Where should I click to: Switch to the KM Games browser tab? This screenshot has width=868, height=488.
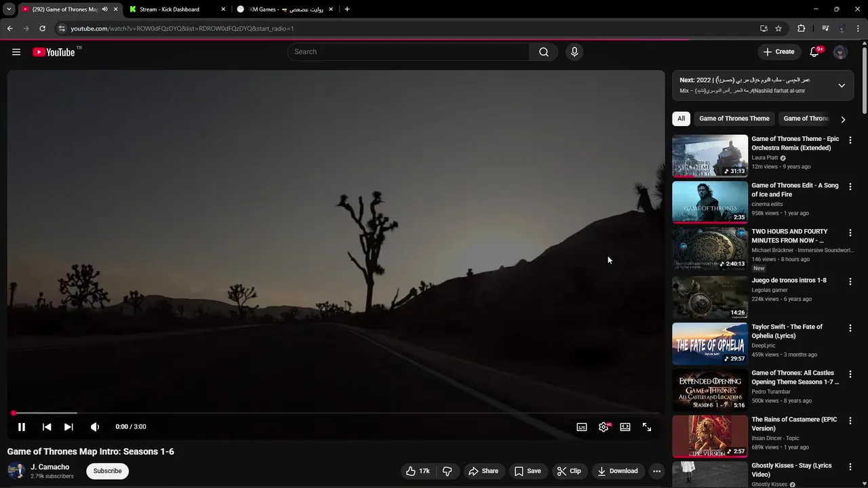click(x=283, y=9)
